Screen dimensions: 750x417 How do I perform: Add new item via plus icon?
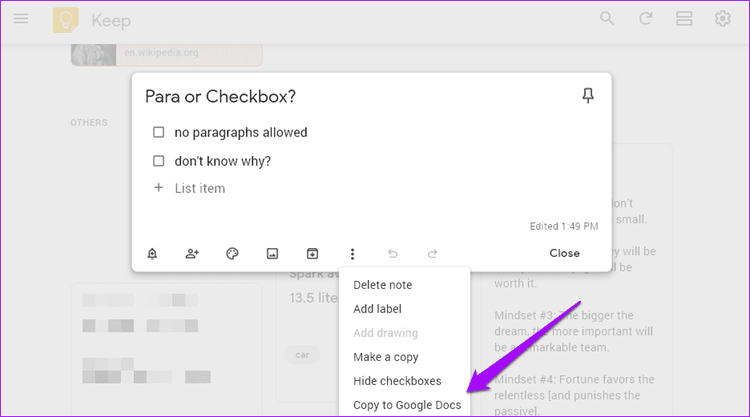tap(158, 187)
